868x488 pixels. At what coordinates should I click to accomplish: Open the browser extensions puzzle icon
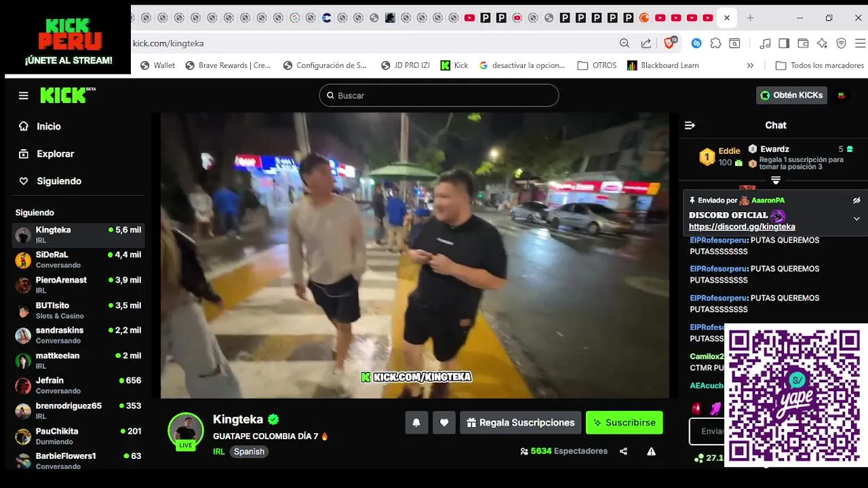click(715, 43)
